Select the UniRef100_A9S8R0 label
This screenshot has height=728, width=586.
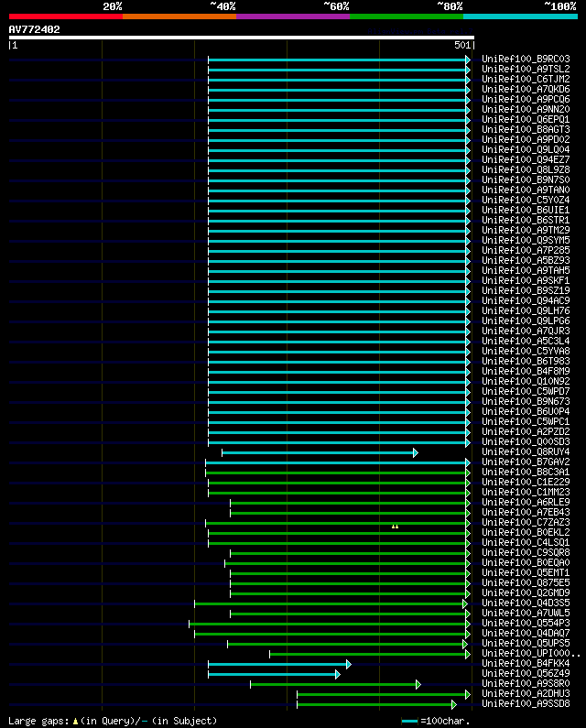coord(526,683)
